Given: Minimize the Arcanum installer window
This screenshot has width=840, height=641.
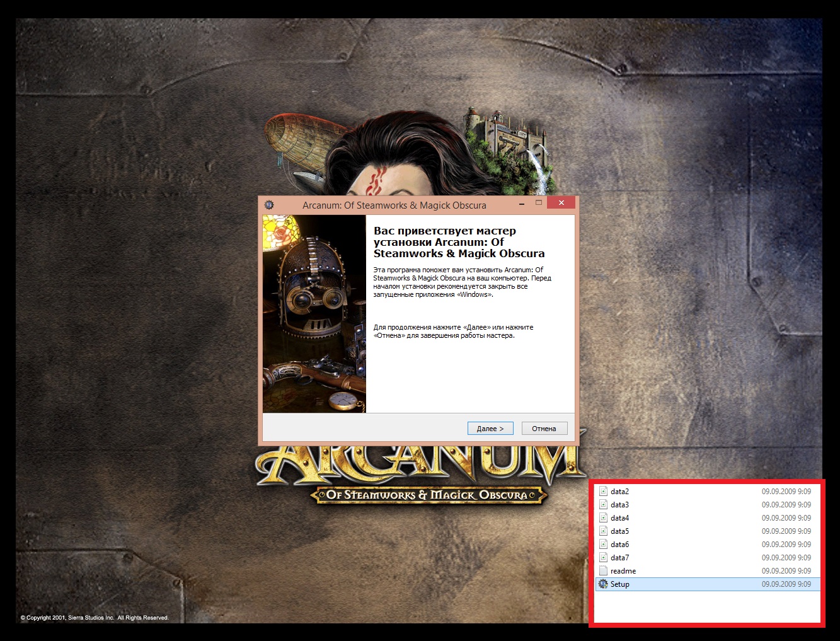Looking at the screenshot, I should (x=522, y=204).
